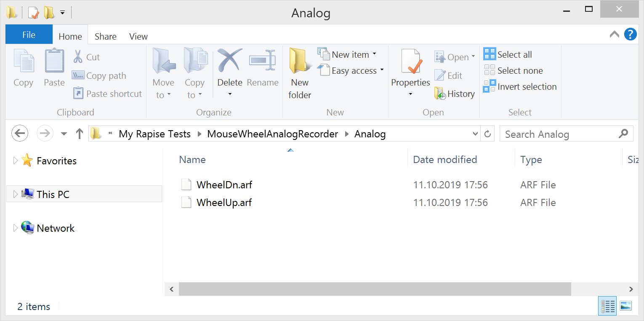Open Explorer help question mark icon
Viewport: 644px width, 321px height.
click(630, 35)
